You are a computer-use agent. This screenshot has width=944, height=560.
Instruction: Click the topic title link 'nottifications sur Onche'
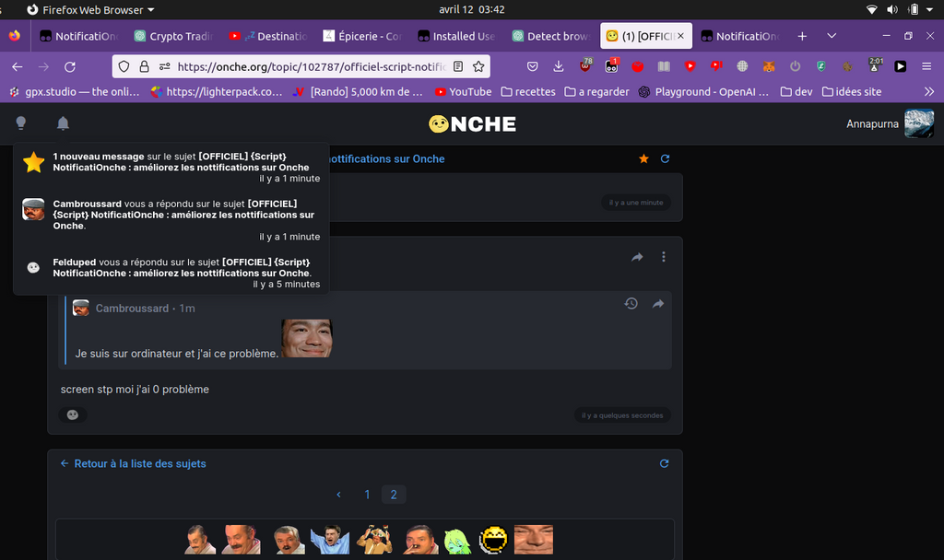click(386, 158)
